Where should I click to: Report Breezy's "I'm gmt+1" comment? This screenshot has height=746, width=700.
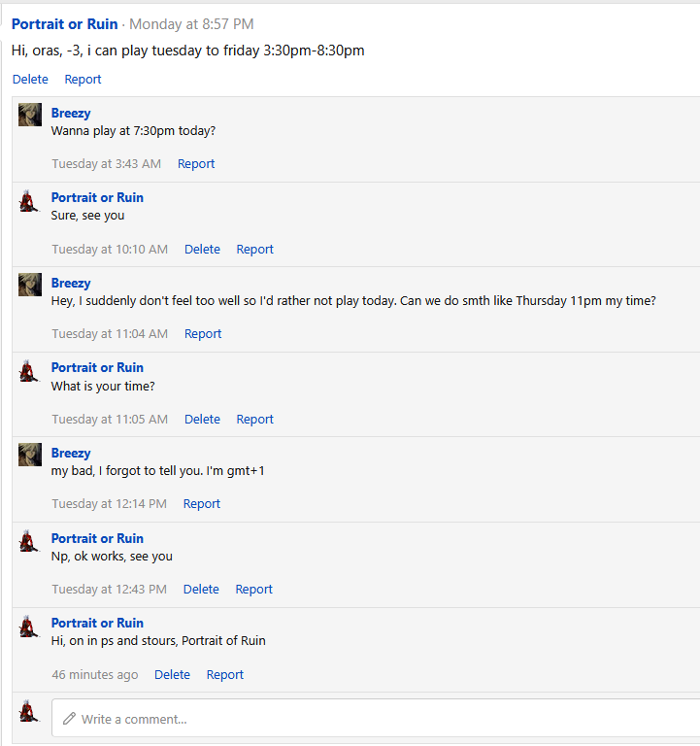202,504
